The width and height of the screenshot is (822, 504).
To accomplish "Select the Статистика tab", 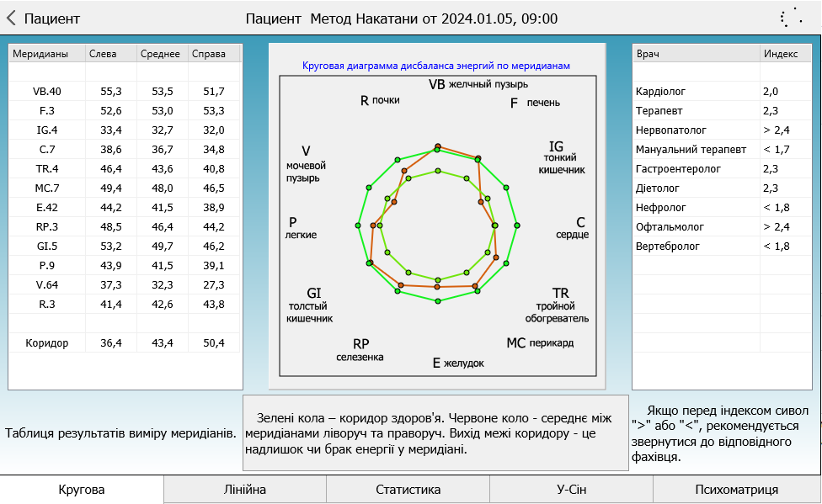I will tap(408, 490).
